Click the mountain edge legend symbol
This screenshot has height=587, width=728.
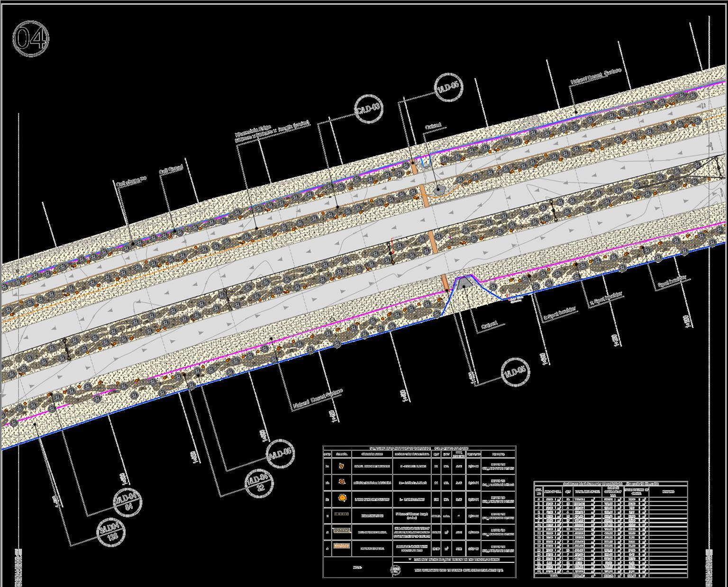point(342,515)
